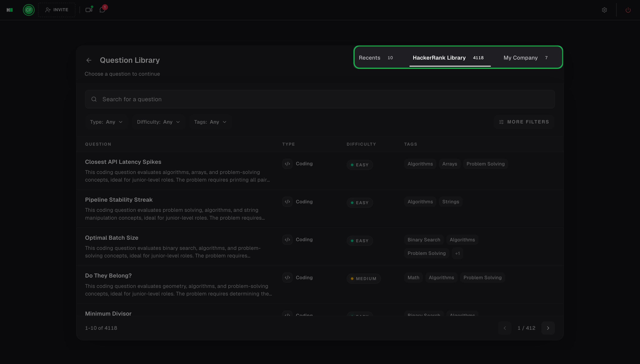
Task: Click code icon for Optimal Batch Size
Action: pyautogui.click(x=287, y=240)
